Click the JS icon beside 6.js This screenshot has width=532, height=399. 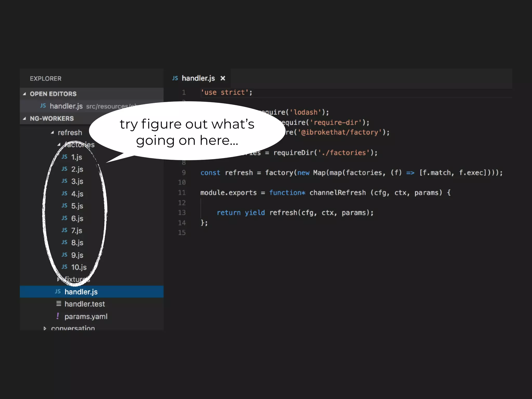[x=64, y=218]
